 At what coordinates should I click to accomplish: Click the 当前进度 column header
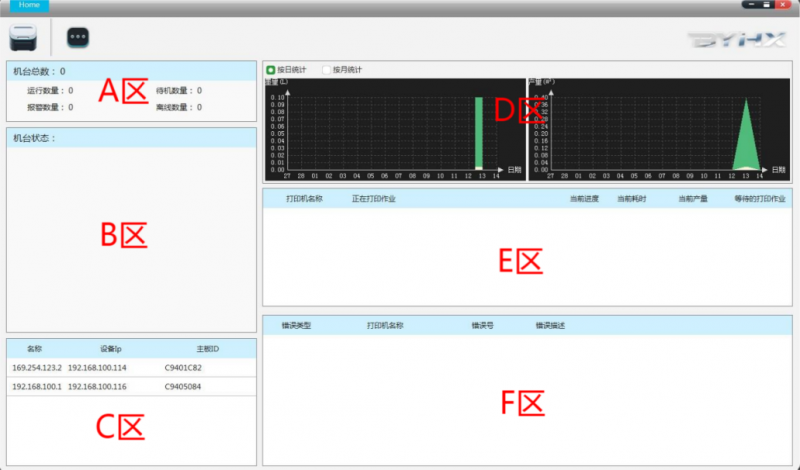tap(583, 199)
